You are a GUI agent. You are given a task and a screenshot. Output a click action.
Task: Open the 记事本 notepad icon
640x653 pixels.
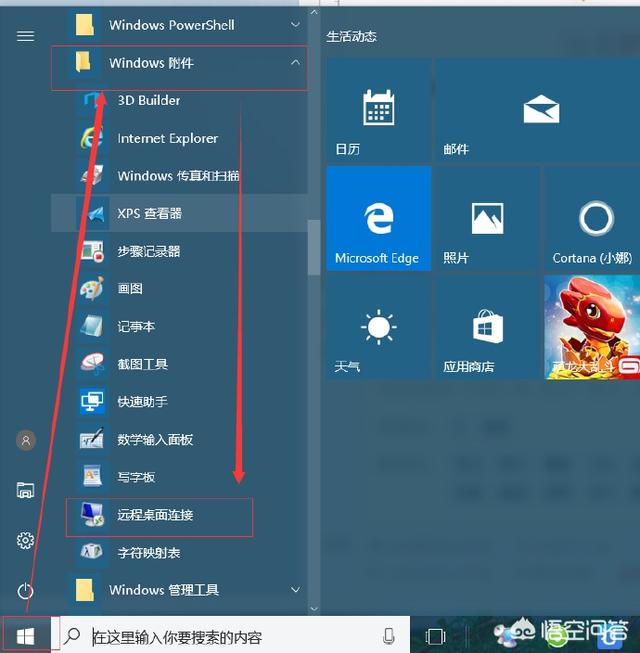(x=92, y=326)
